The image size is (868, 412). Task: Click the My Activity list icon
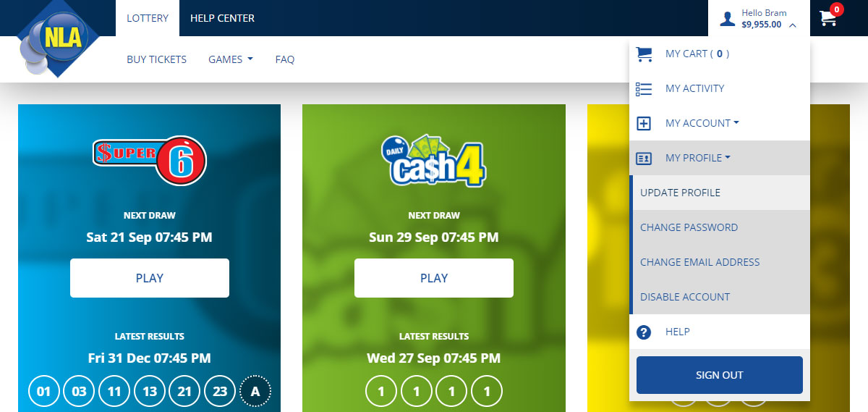click(x=644, y=88)
